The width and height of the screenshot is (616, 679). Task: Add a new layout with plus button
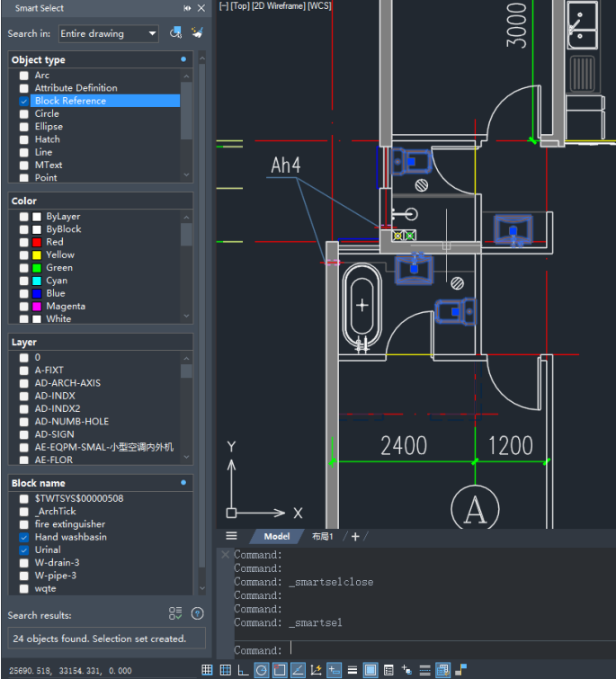[355, 536]
